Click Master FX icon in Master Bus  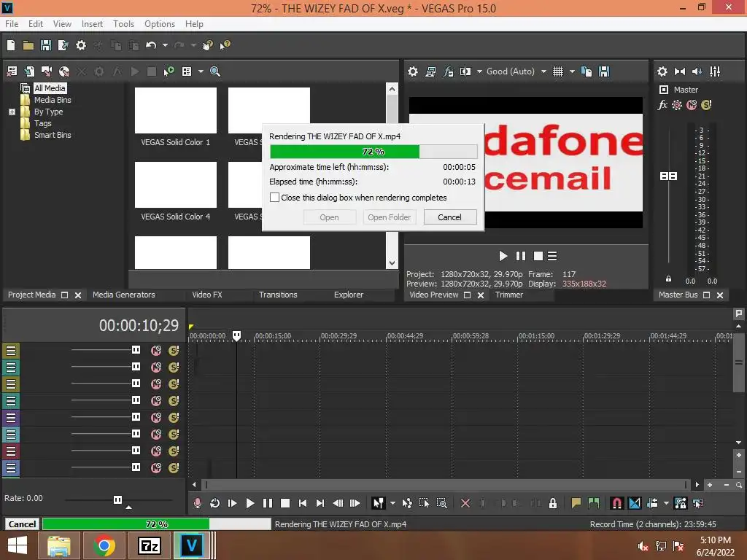pyautogui.click(x=662, y=105)
